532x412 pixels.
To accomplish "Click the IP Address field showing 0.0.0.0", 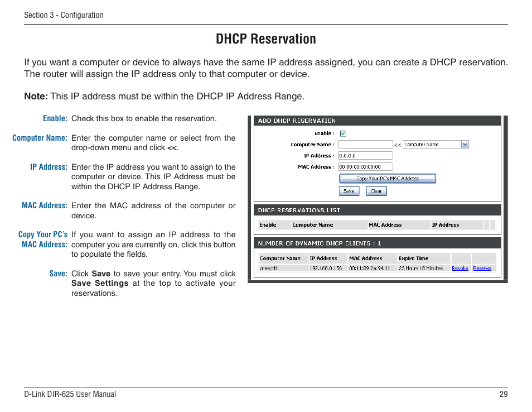I will (x=365, y=156).
